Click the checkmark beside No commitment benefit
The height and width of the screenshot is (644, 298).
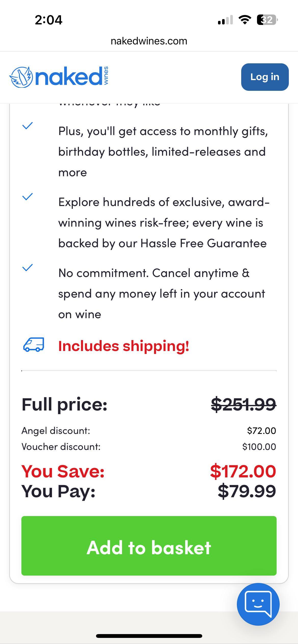click(28, 268)
